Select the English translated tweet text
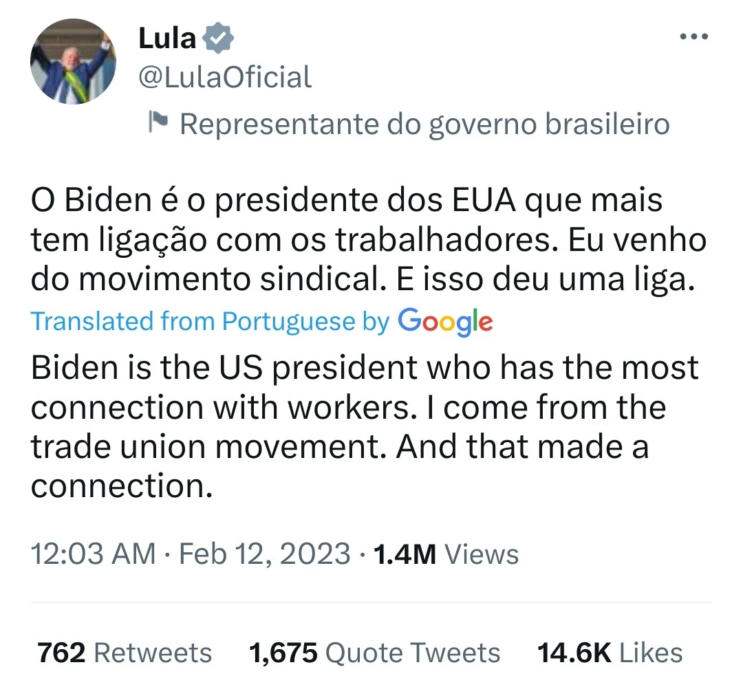This screenshot has height=700, width=743. click(x=365, y=427)
